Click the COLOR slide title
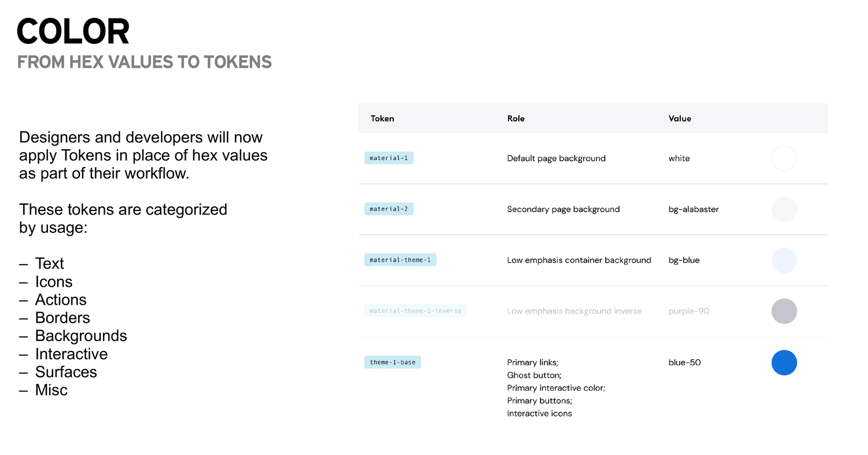 [x=73, y=32]
